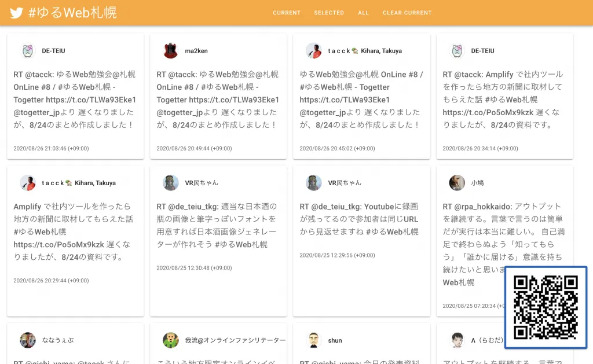Click ma2ken's profile avatar
The height and width of the screenshot is (364, 593).
[170, 51]
